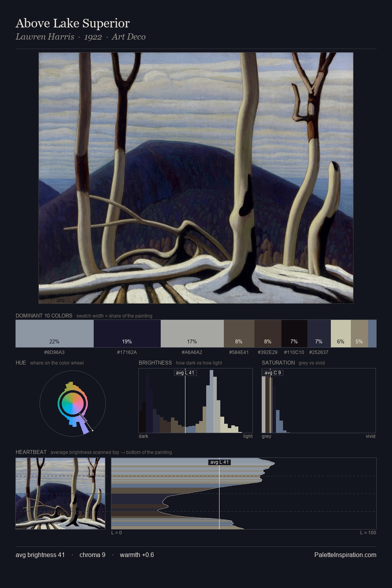Click the footer stat warmth +0.6
The image size is (392, 588).
click(x=137, y=555)
